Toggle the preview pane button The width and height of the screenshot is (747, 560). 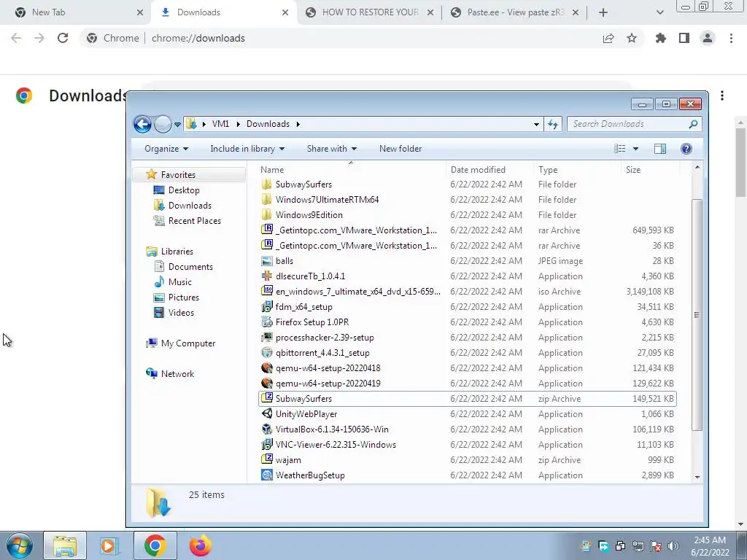[660, 149]
